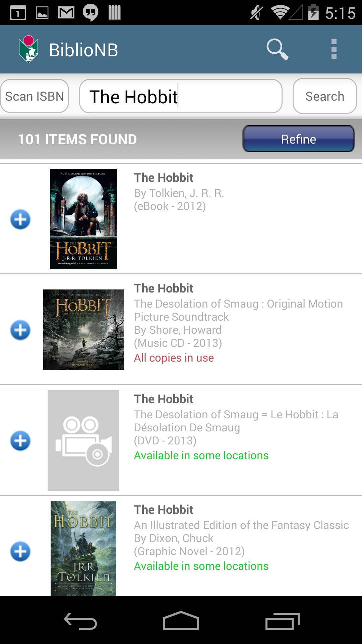Tap Scan ISBN to scan a barcode
Viewport: 362px width, 644px height.
click(35, 96)
